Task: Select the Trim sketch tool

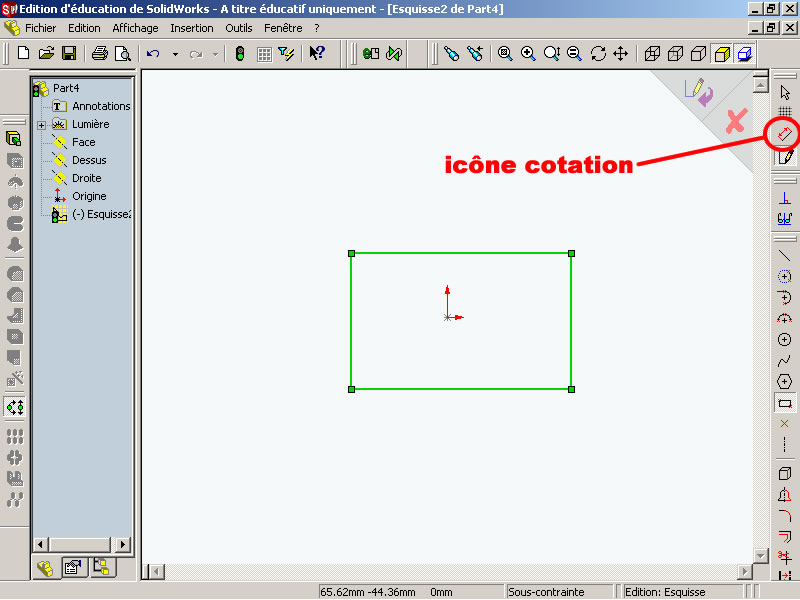Action: point(785,557)
